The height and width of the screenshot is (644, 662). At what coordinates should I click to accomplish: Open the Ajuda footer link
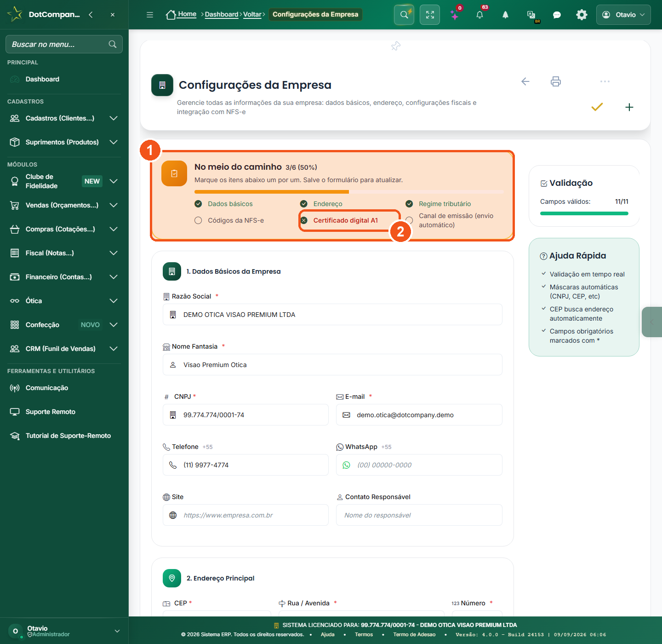[x=327, y=634]
